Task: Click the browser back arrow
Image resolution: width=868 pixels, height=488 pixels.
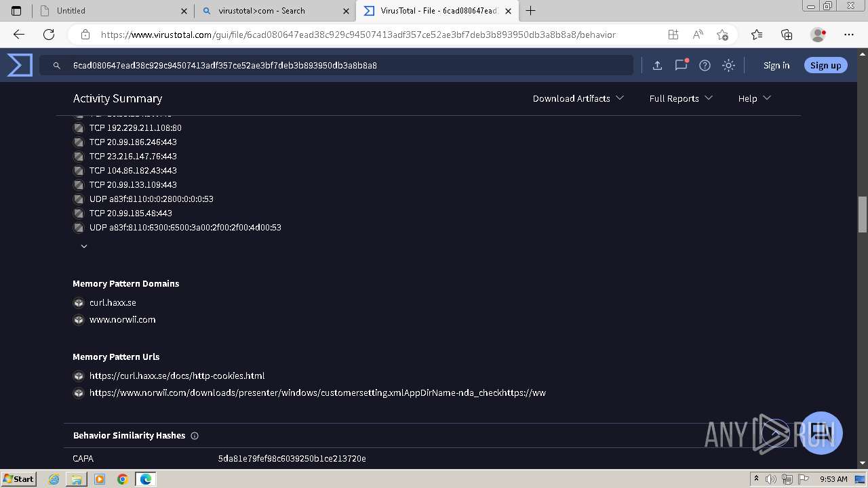Action: (x=19, y=35)
